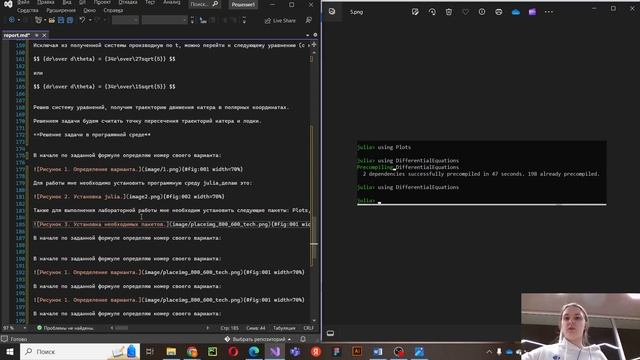
Task: Open the tab settings gear icon
Action: 315,35
